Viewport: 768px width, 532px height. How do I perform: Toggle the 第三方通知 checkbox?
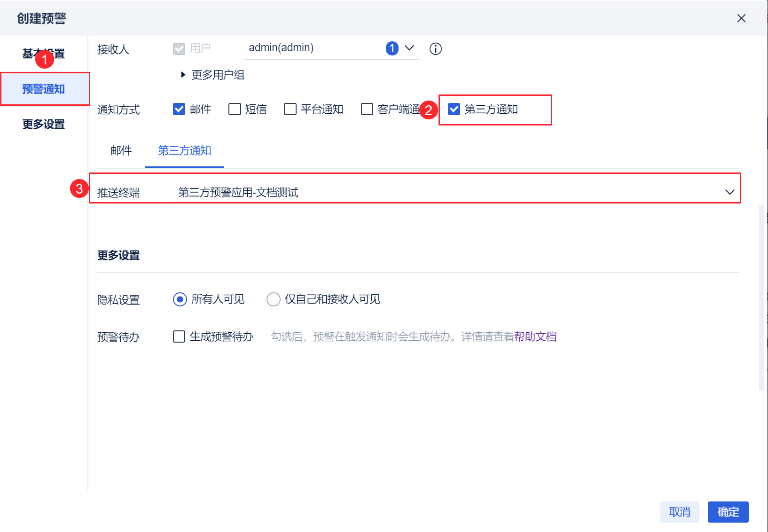pyautogui.click(x=454, y=109)
